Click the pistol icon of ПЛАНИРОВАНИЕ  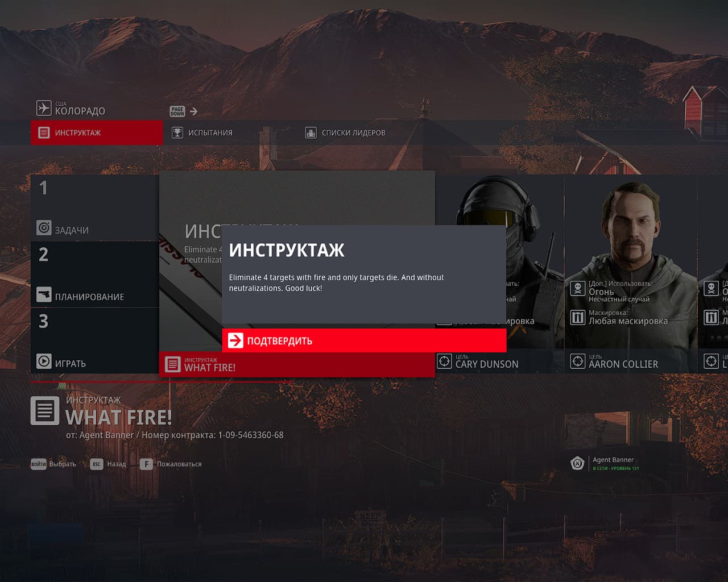44,294
